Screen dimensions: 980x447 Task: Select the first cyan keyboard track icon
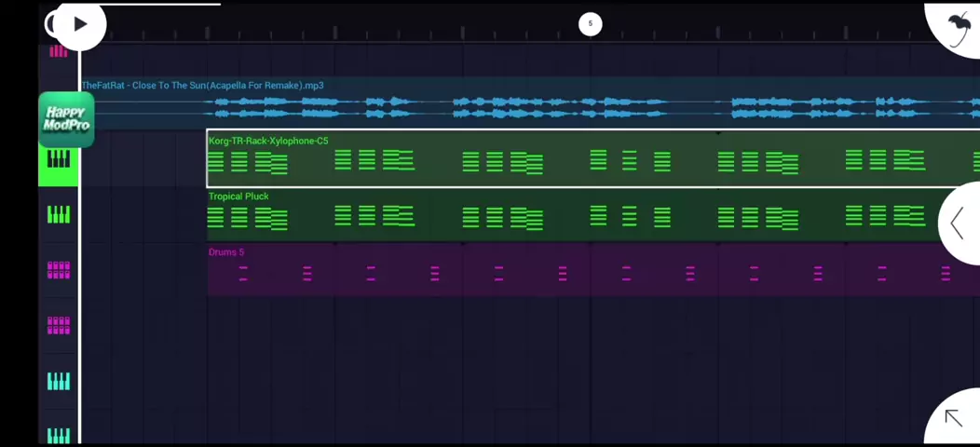[58, 381]
